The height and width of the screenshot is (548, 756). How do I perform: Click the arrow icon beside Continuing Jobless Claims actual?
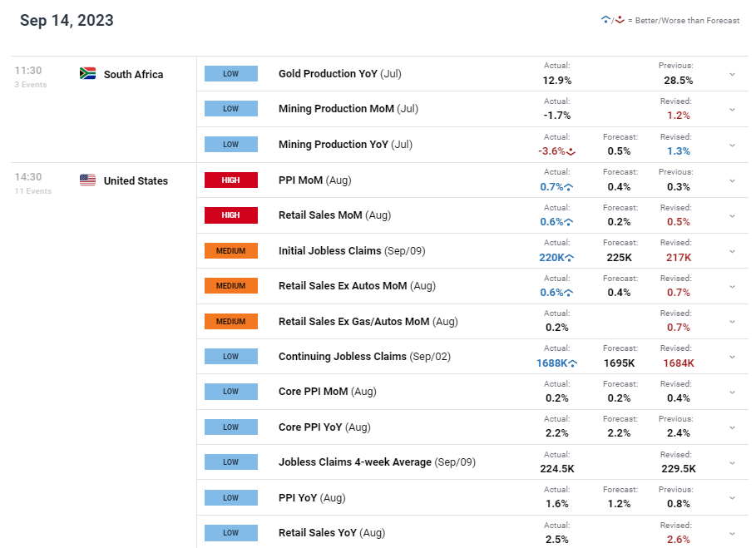[573, 363]
